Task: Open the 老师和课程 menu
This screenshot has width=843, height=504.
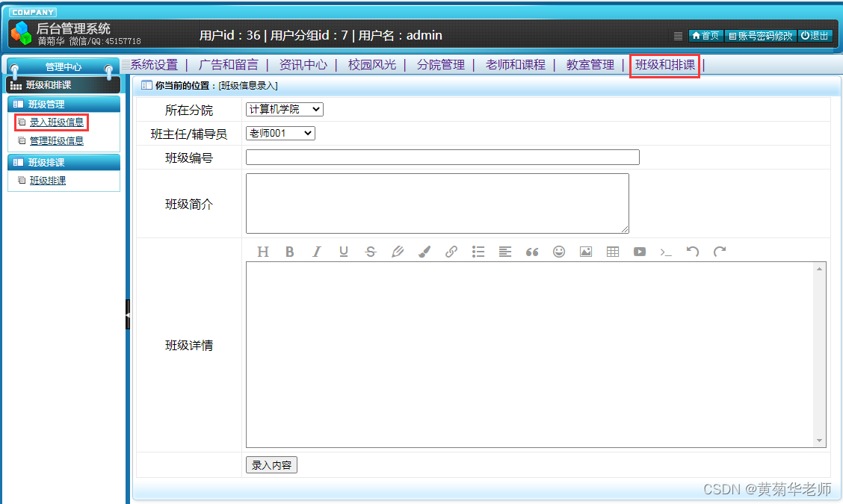Action: click(x=516, y=65)
